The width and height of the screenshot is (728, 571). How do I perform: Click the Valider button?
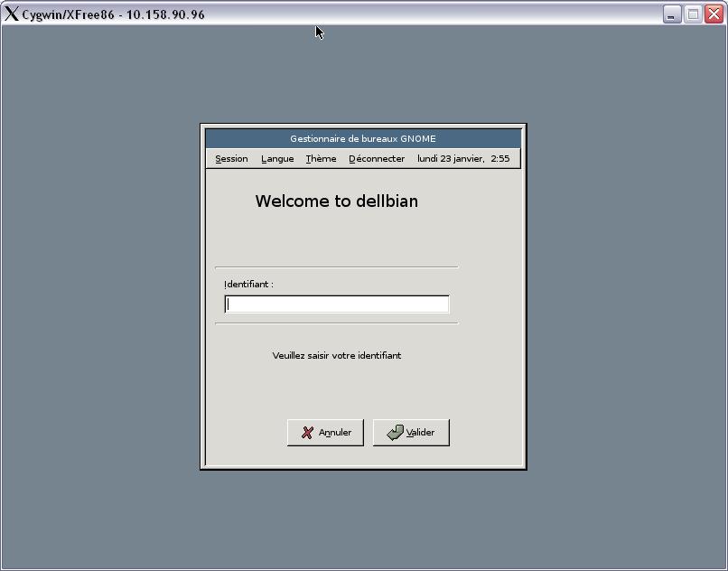pos(411,433)
